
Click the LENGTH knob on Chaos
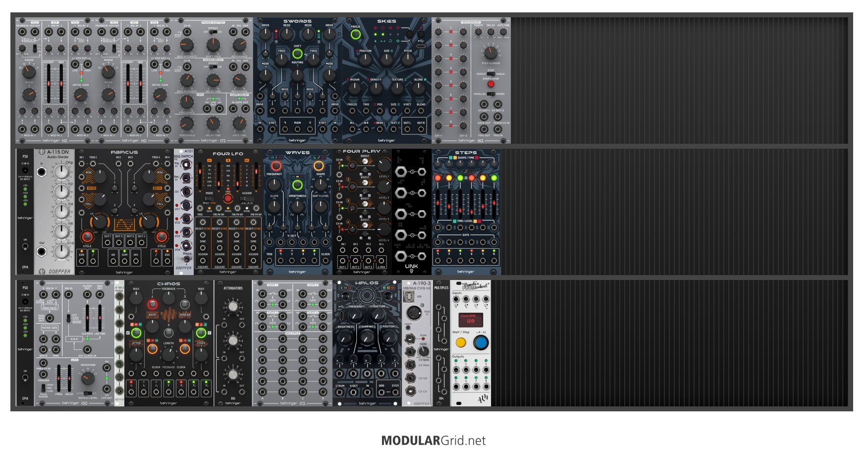coord(168,354)
